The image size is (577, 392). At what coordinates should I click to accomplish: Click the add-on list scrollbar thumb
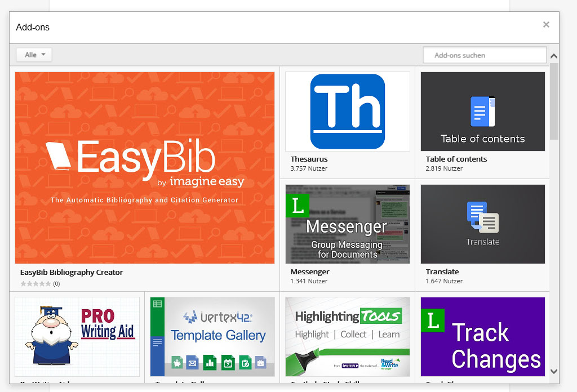pos(554,101)
